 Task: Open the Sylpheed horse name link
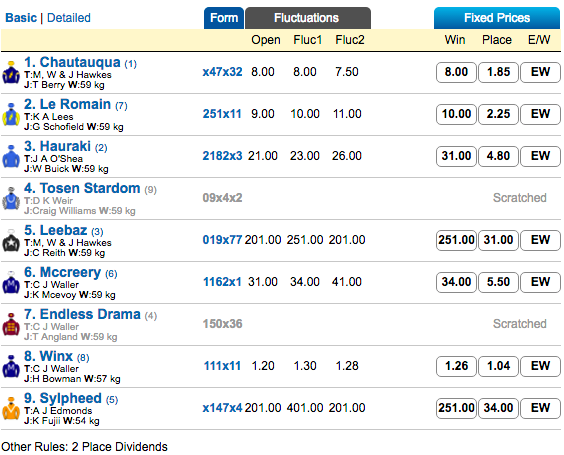[x=70, y=398]
